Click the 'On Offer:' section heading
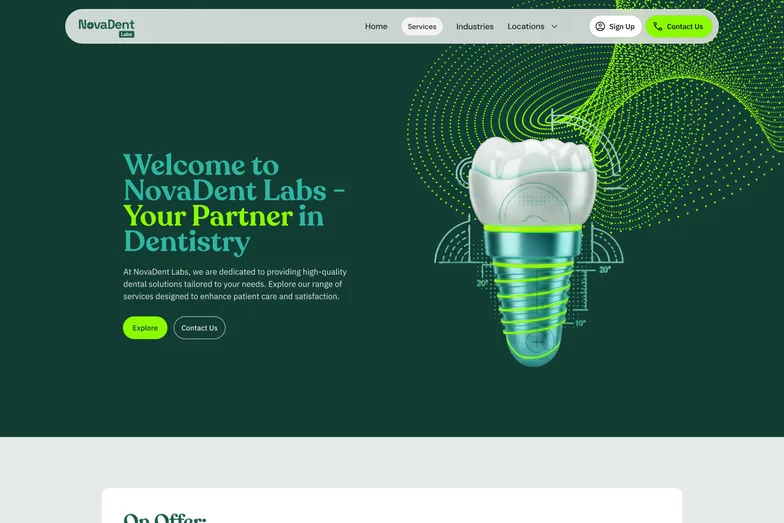 (x=164, y=518)
